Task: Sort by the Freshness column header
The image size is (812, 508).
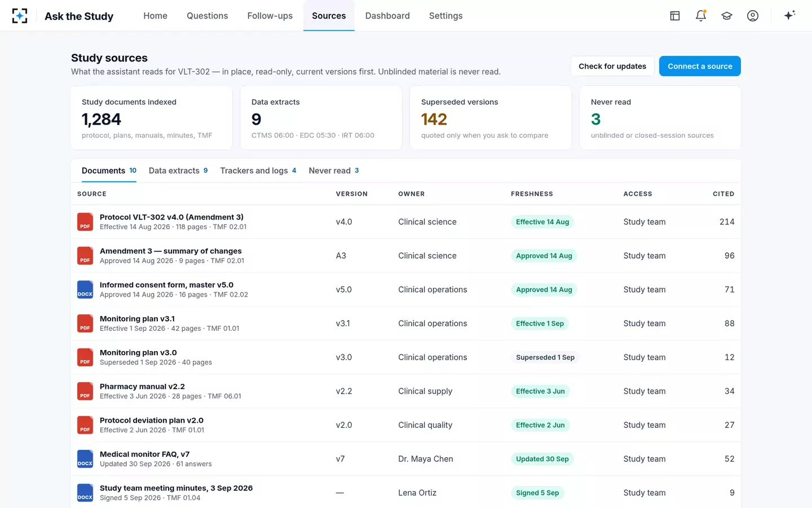Action: coord(532,194)
